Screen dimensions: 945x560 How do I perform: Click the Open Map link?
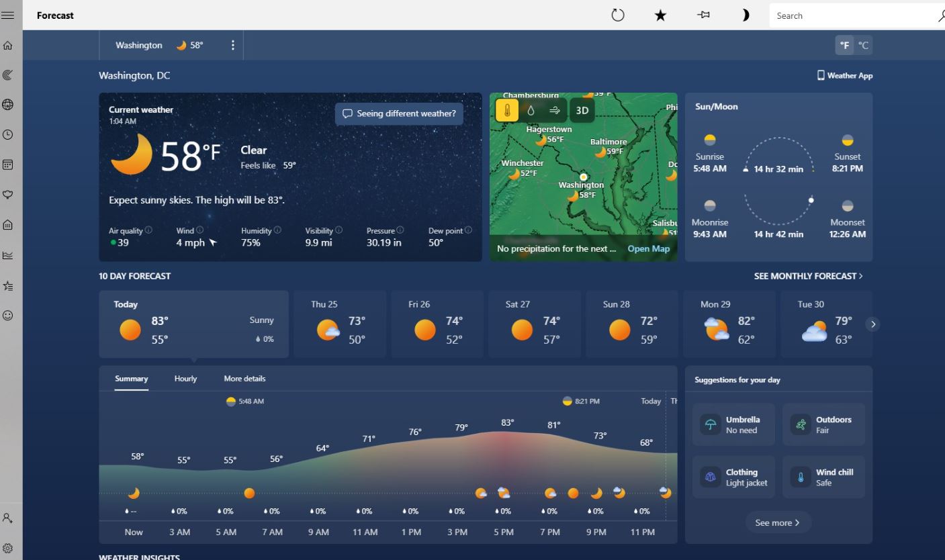(648, 248)
